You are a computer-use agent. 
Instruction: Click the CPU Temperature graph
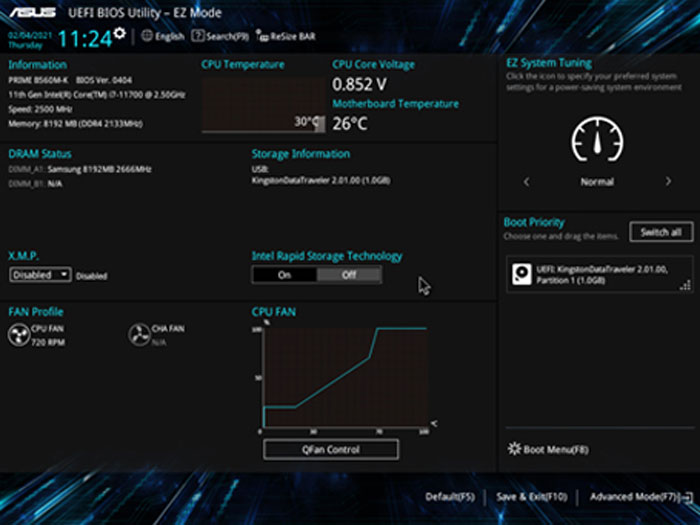tap(263, 105)
